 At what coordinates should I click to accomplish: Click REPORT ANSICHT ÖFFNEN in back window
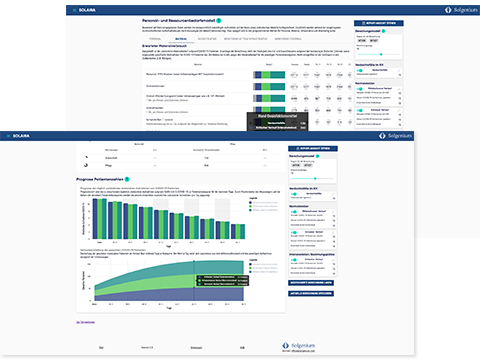pyautogui.click(x=379, y=23)
